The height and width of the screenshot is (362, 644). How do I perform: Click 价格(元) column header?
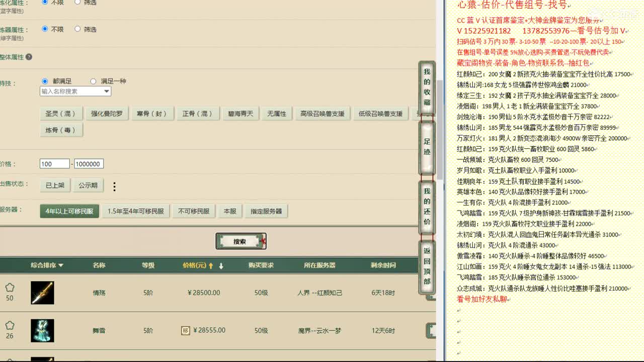pos(194,265)
